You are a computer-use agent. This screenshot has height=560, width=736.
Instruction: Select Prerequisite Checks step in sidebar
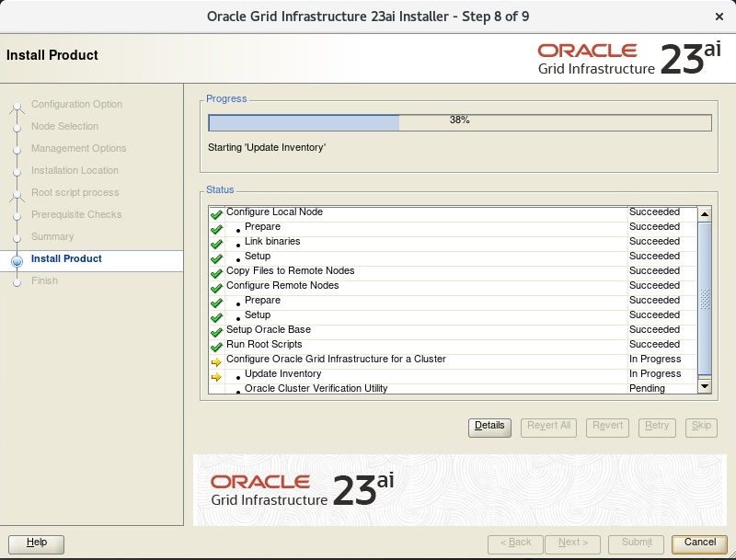[76, 214]
